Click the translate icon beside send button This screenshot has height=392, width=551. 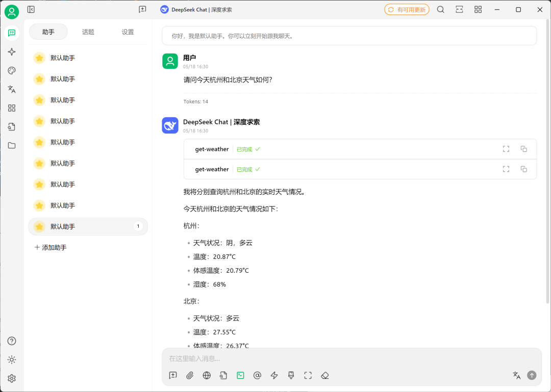pos(516,376)
